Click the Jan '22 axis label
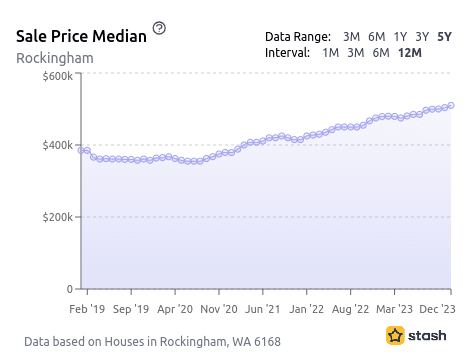 306,309
